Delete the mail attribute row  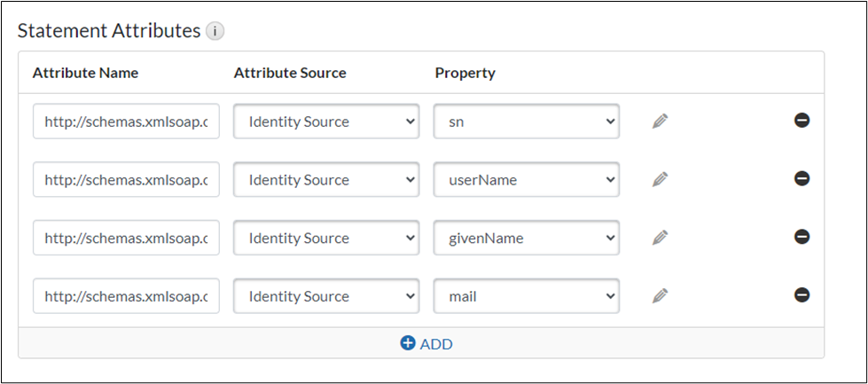(x=802, y=295)
